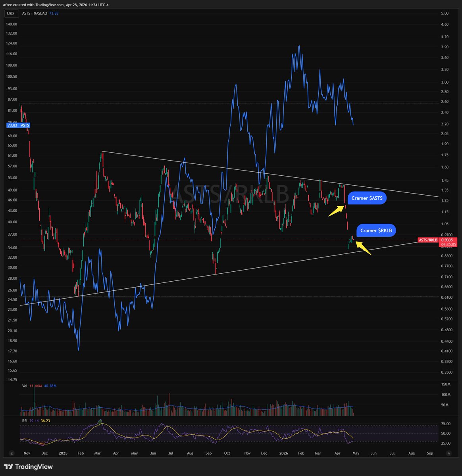Click the 14.75 left scale value
Image resolution: width=462 pixels, height=476 pixels.
click(12, 380)
